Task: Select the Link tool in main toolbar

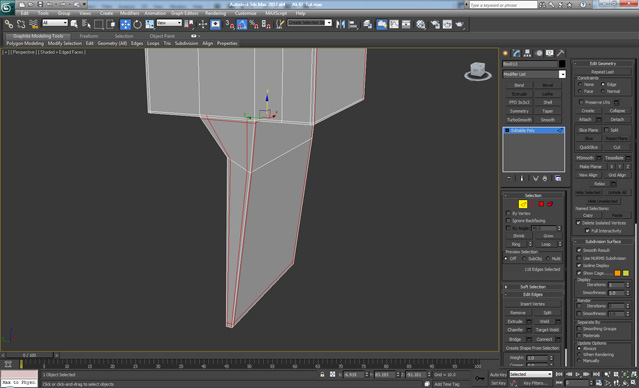Action: [9, 24]
